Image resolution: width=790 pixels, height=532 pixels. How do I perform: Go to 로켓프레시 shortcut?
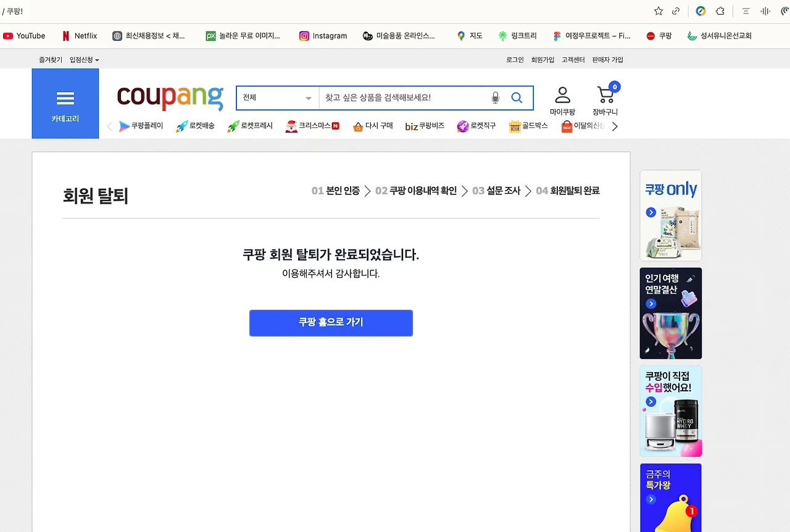249,126
